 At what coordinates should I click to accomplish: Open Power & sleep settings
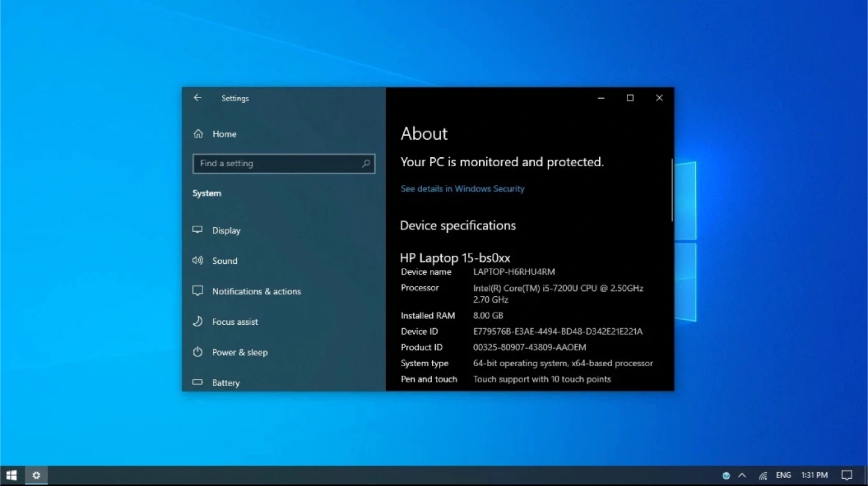click(239, 352)
